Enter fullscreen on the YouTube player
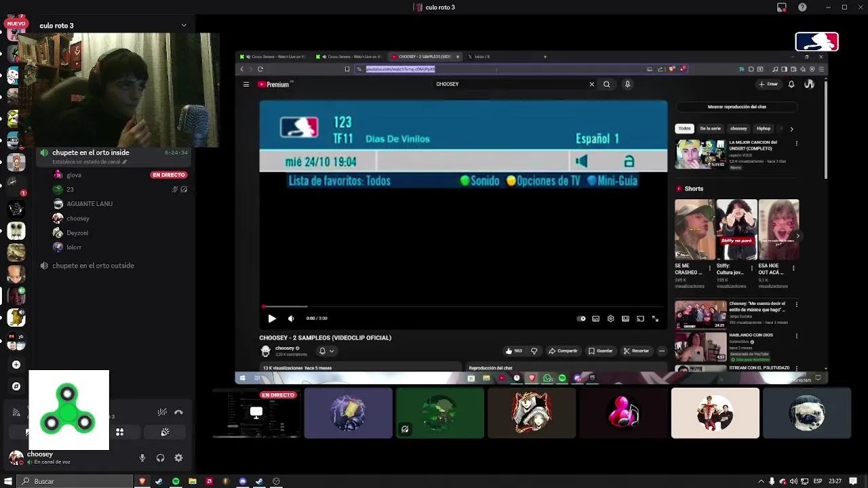868x488 pixels. tap(655, 319)
